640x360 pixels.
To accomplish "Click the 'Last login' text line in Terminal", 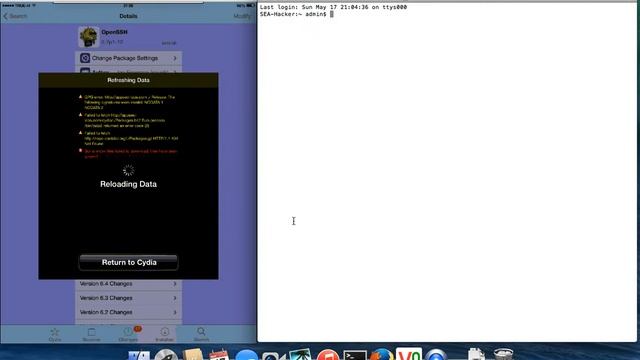I will [x=333, y=7].
